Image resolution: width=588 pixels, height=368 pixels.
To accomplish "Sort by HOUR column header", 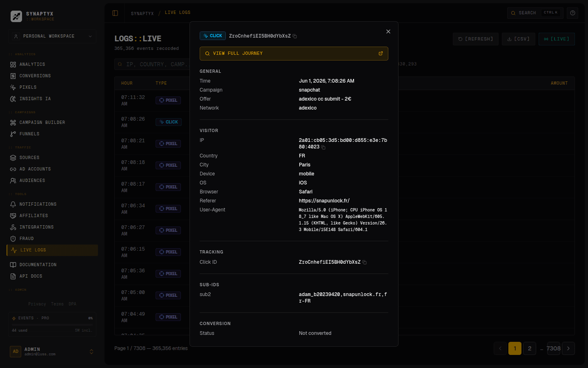I will (127, 83).
